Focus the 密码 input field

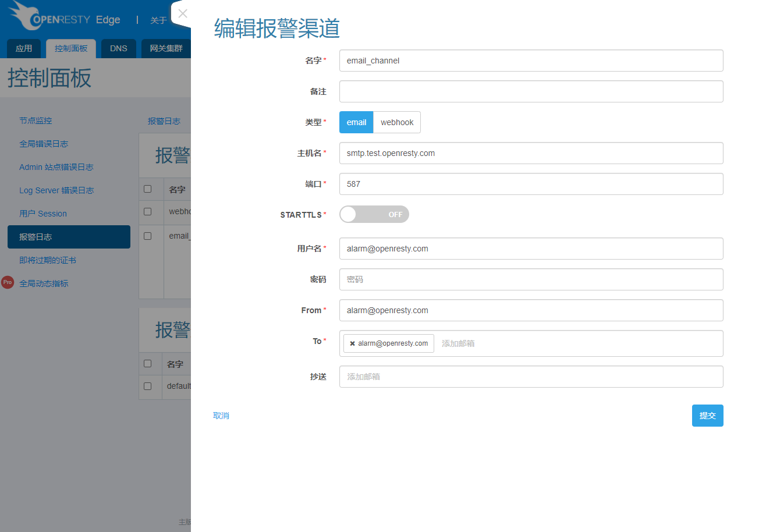tap(531, 279)
